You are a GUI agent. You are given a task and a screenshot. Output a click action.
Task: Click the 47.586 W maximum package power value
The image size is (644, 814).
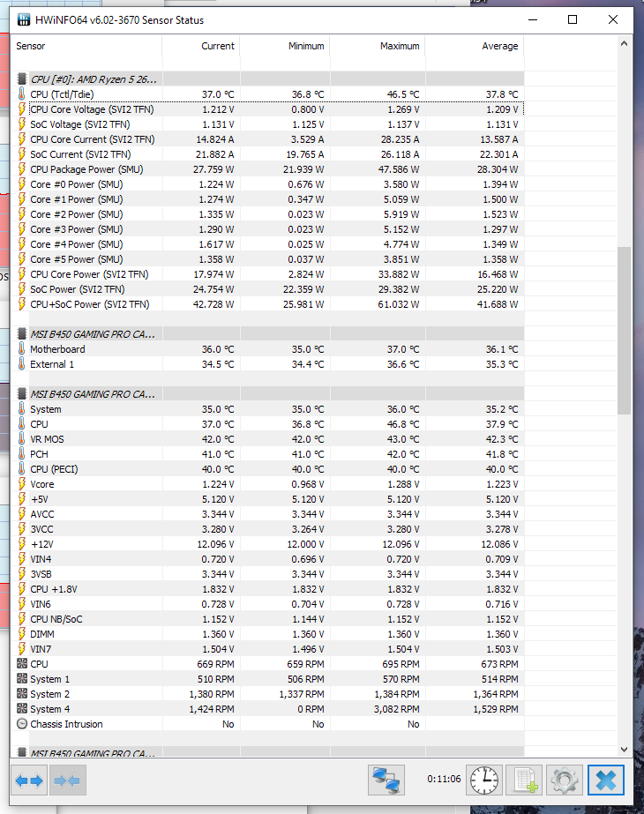(399, 169)
